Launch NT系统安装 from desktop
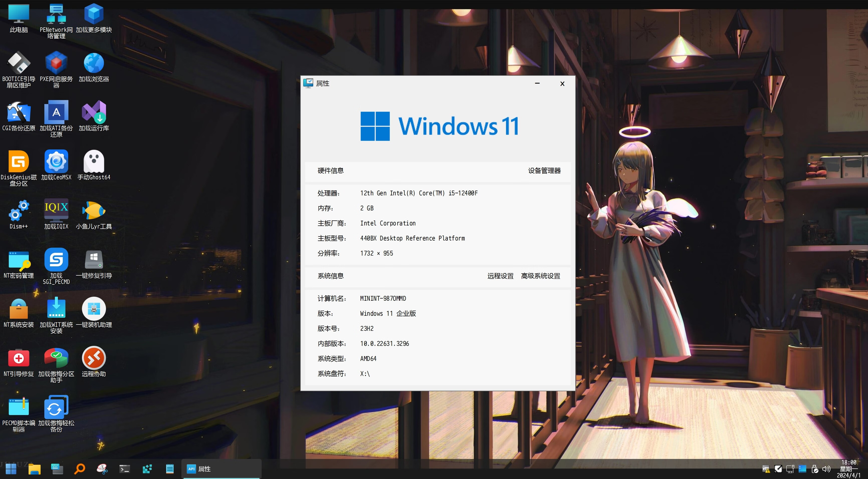 coord(19,313)
